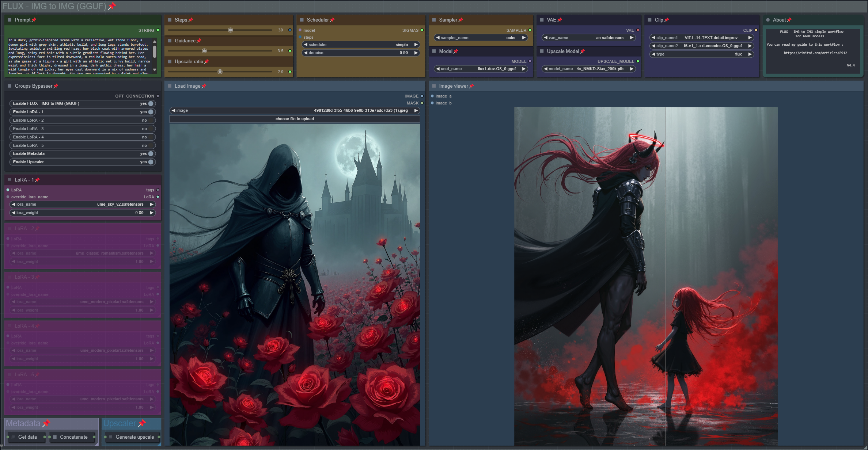Click the choose file to upload button
Screen dimensions: 868x450
(295, 119)
